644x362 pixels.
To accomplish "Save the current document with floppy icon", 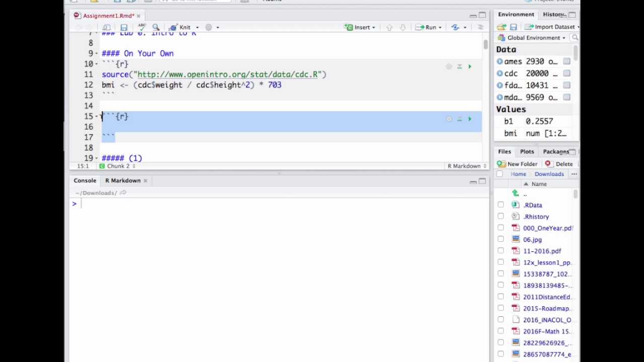I will pyautogui.click(x=124, y=27).
